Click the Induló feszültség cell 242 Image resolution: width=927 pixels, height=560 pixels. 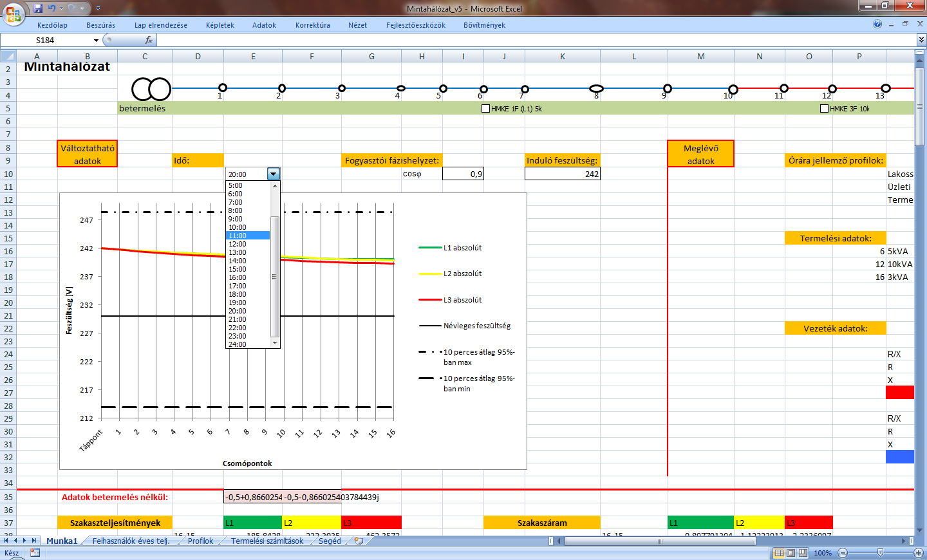[563, 174]
